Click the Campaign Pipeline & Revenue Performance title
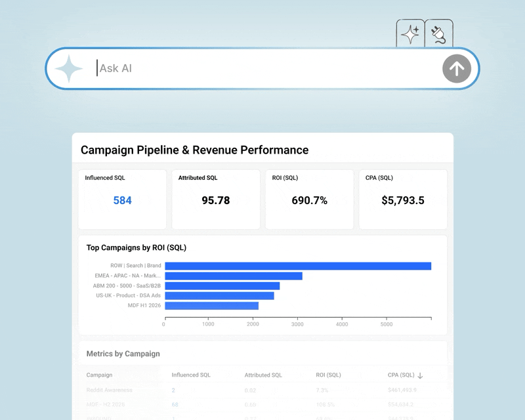Image resolution: width=525 pixels, height=420 pixels. pos(194,150)
